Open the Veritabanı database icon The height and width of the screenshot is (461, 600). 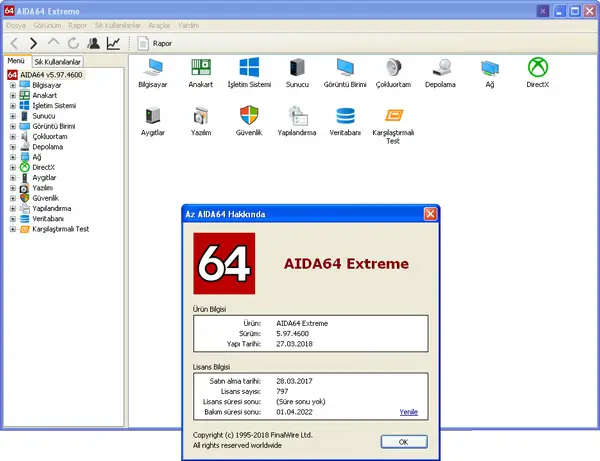coord(346,116)
